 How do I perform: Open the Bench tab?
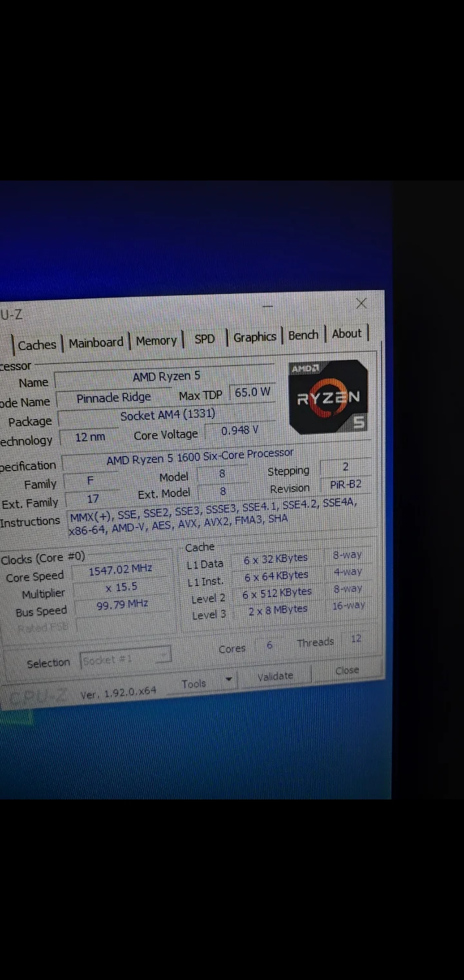[x=303, y=335]
